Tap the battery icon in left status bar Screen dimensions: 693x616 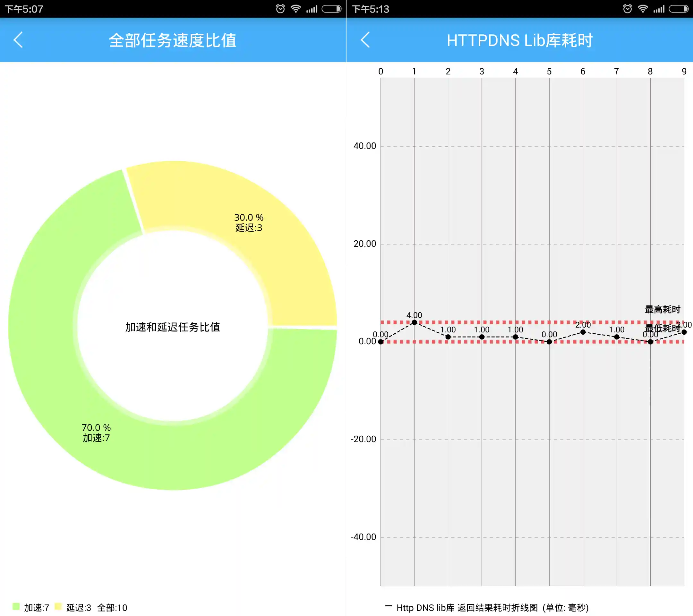coord(331,9)
